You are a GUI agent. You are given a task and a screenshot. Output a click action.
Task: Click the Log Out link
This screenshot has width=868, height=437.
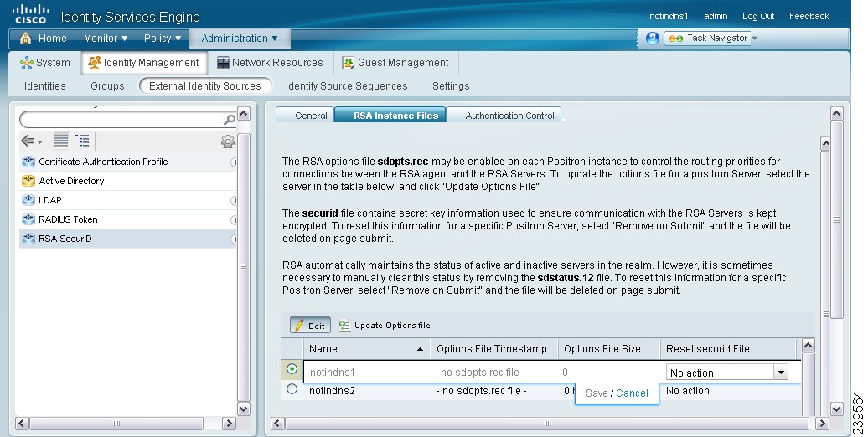pyautogui.click(x=758, y=16)
